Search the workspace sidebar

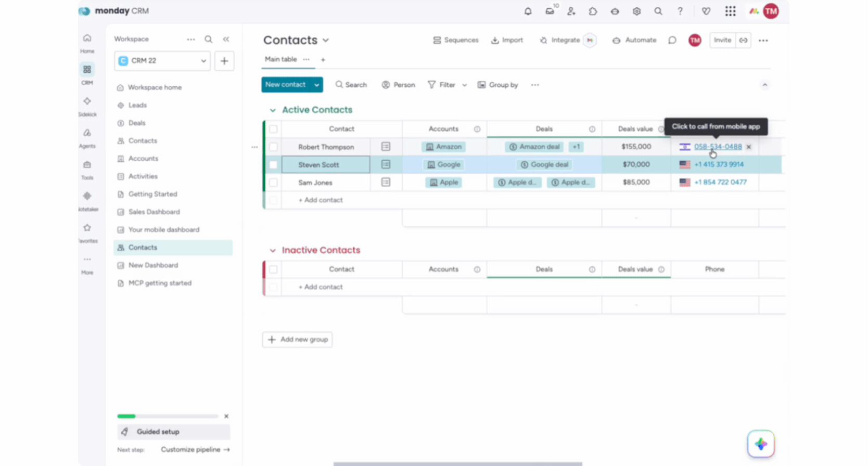point(209,39)
